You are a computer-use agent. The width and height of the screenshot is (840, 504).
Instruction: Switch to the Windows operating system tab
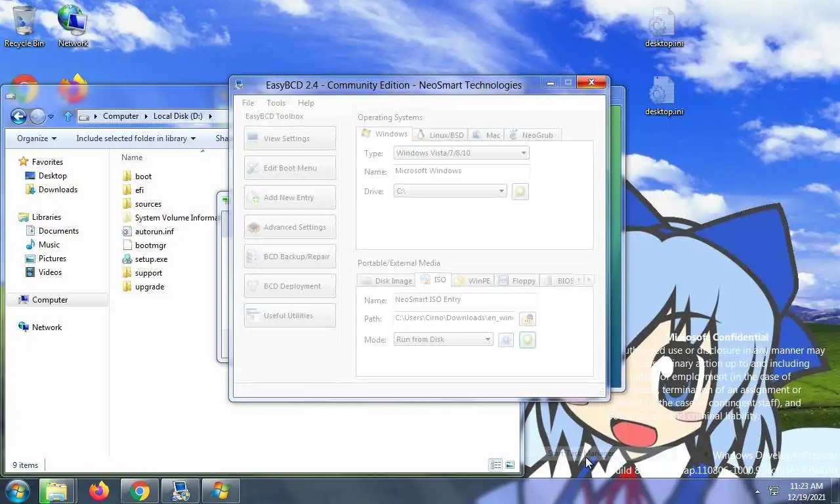[x=385, y=134]
